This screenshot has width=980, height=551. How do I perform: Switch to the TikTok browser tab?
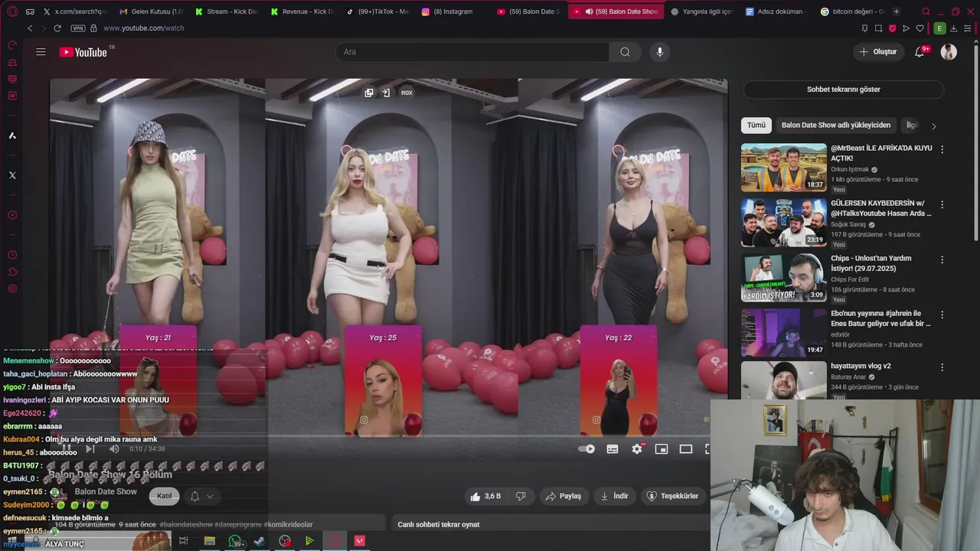click(x=377, y=11)
